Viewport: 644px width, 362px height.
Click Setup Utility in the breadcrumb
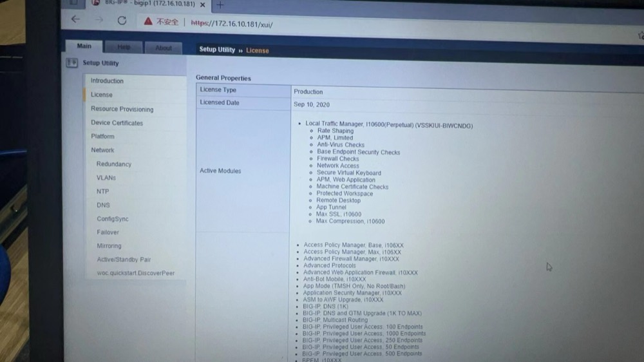(217, 50)
